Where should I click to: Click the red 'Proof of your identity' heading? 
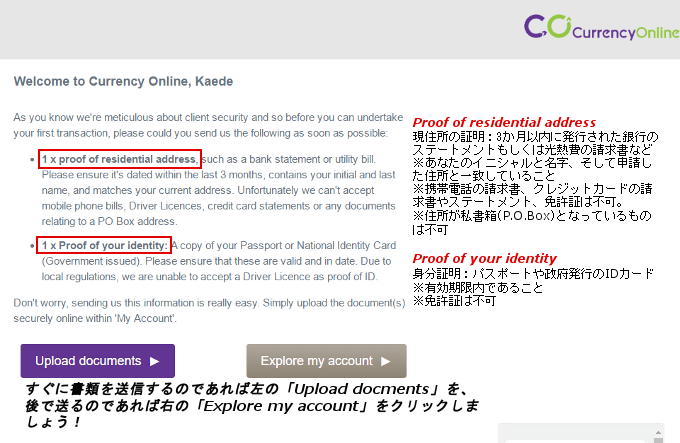click(x=484, y=259)
